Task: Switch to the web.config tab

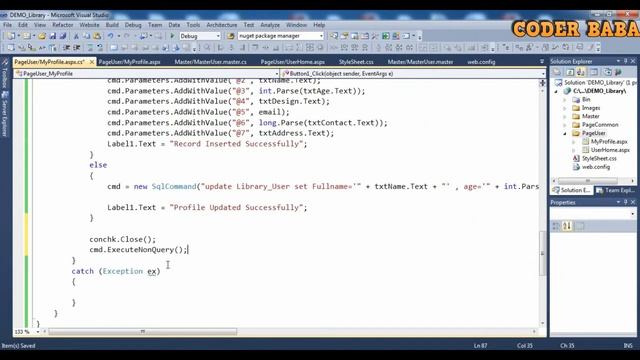Action: click(481, 62)
